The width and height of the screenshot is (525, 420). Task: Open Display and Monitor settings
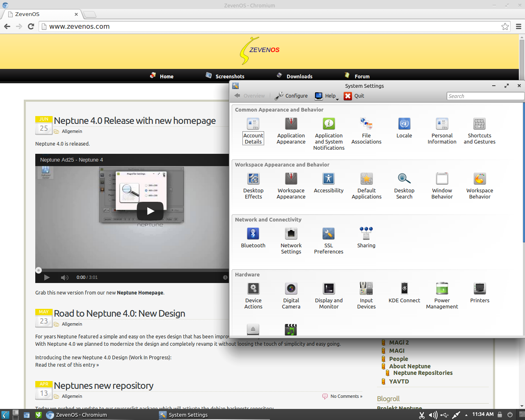[329, 295]
